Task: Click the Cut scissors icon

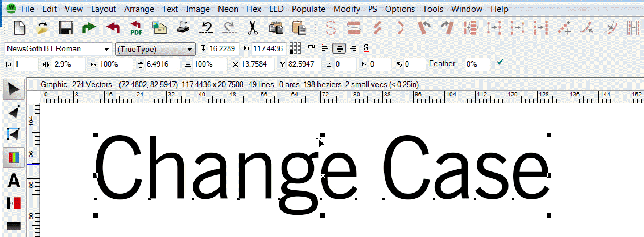Action: point(253,27)
